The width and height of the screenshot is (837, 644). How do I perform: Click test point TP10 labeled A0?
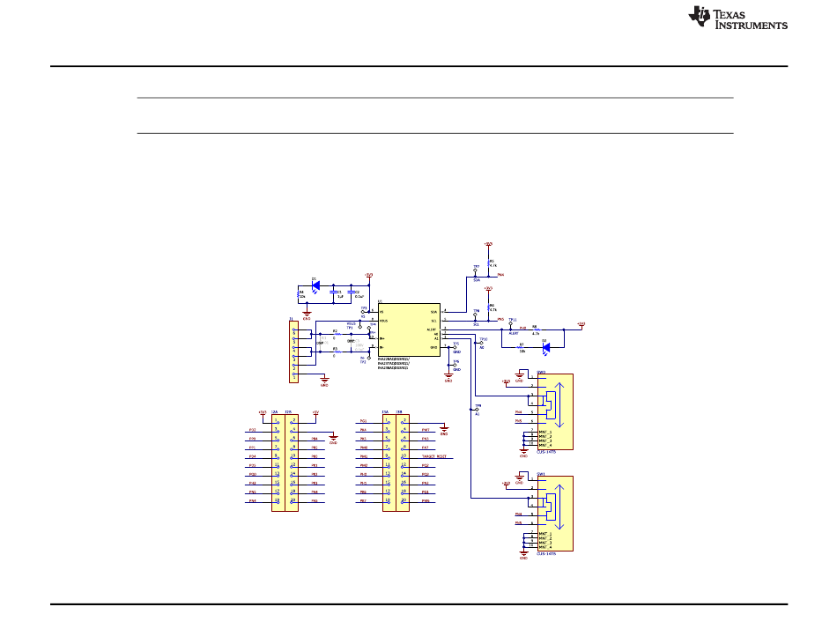[481, 342]
